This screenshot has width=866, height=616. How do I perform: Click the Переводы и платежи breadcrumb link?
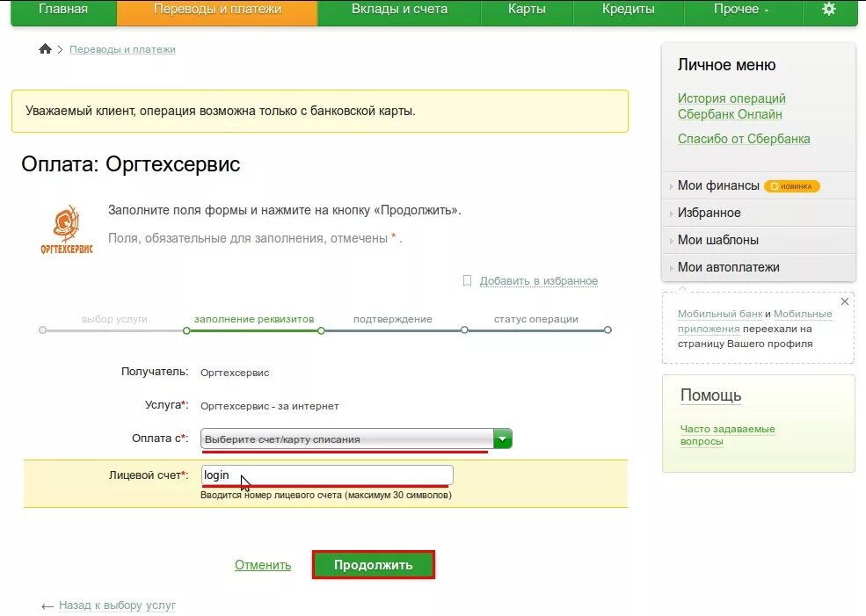tap(122, 49)
